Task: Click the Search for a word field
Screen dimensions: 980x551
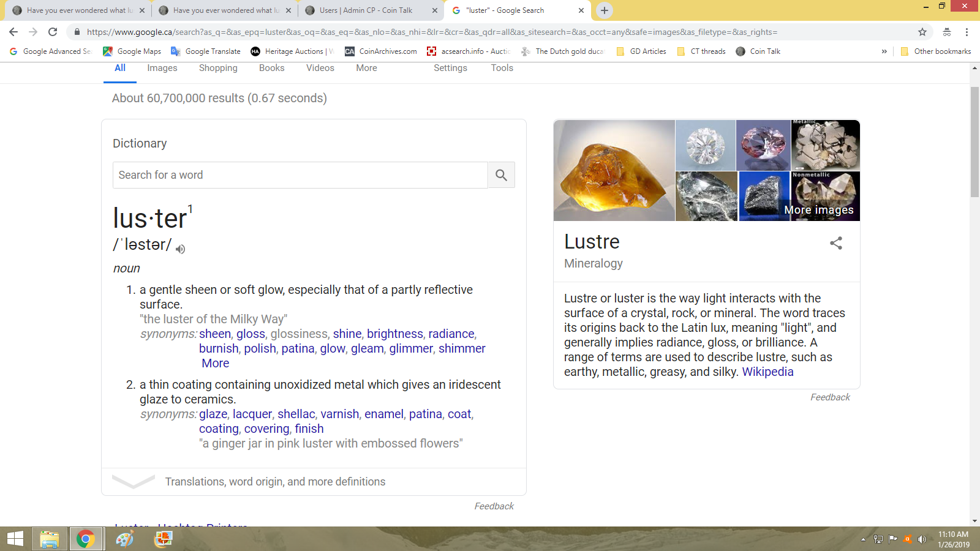Action: (x=300, y=175)
